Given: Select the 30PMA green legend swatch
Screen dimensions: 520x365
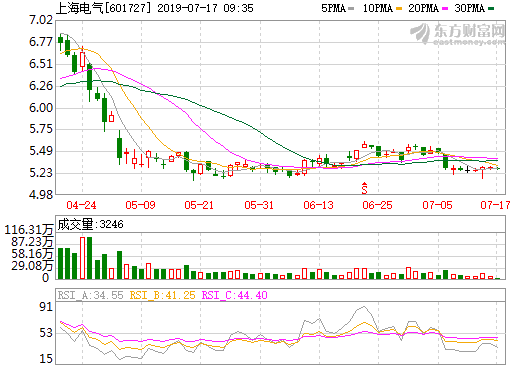Looking at the screenshot, I should pos(491,8).
